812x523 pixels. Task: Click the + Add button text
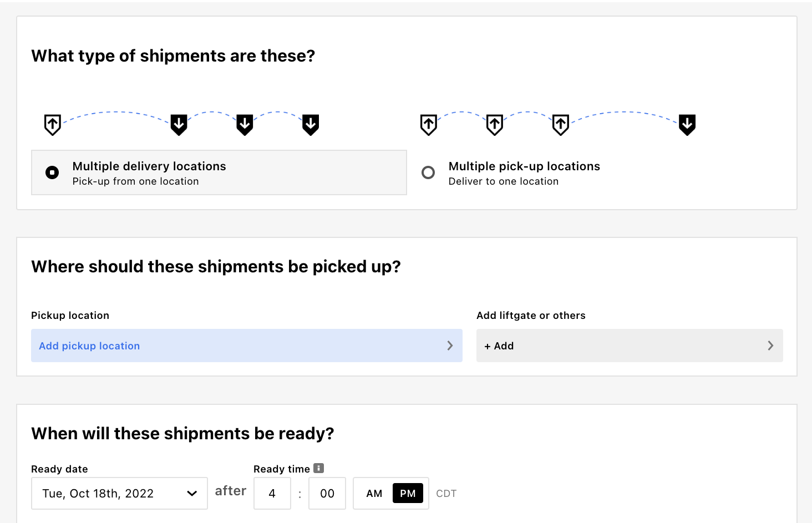499,346
